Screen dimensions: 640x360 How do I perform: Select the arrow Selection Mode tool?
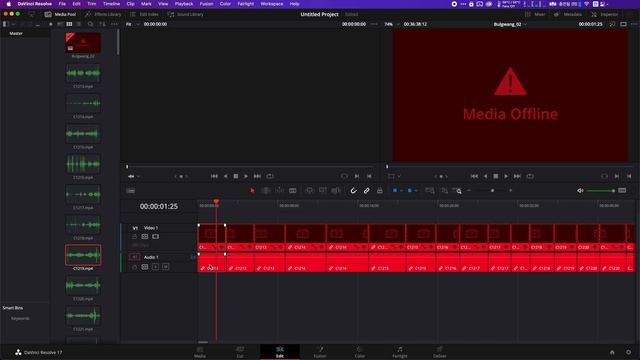[252, 191]
